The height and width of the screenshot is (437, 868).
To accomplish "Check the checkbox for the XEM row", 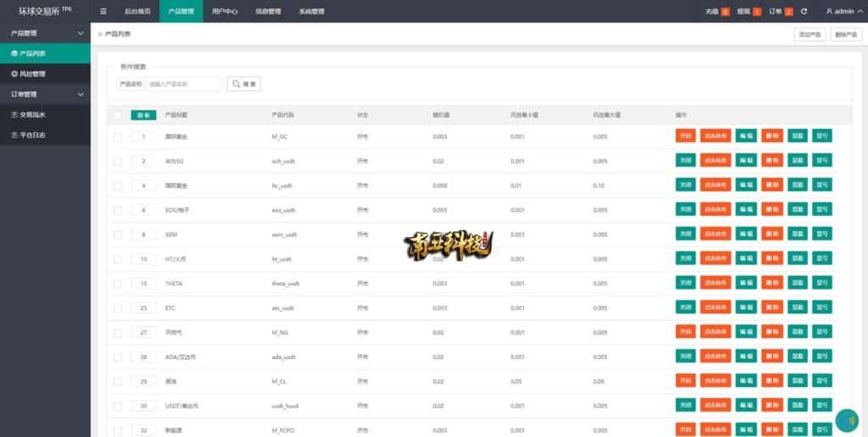I will pos(118,234).
